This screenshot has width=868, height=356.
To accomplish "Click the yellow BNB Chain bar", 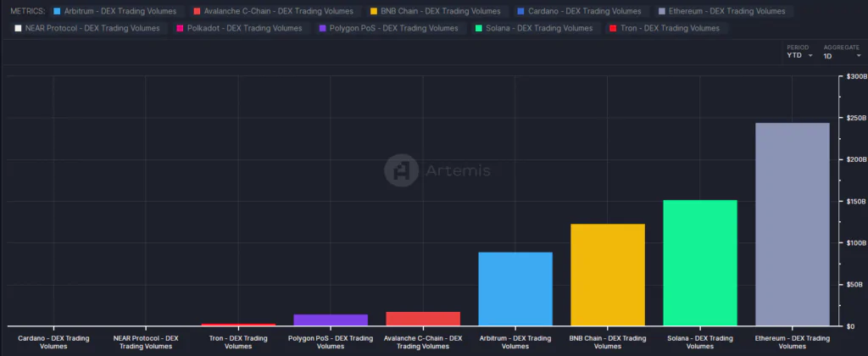I will pyautogui.click(x=607, y=275).
